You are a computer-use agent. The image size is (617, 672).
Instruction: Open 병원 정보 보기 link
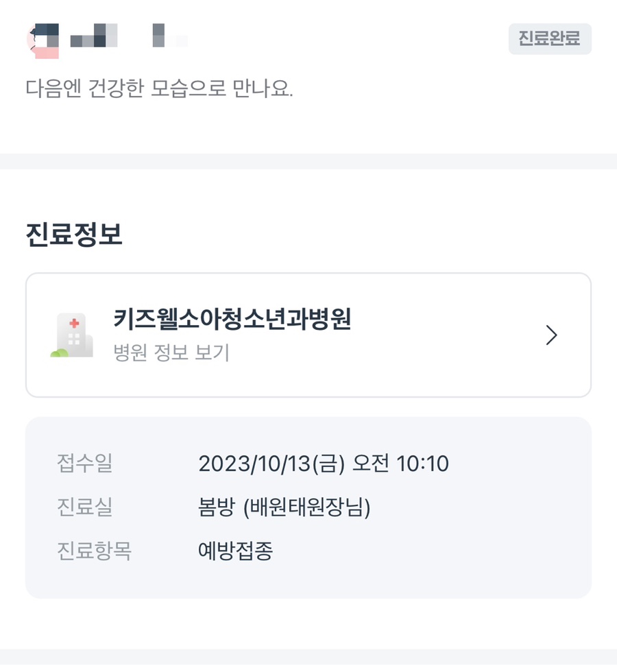pyautogui.click(x=171, y=352)
